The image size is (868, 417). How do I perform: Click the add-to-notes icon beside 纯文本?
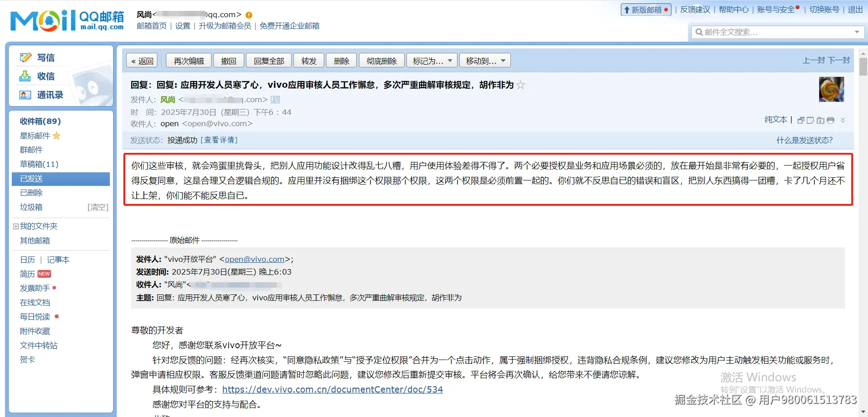coord(810,120)
